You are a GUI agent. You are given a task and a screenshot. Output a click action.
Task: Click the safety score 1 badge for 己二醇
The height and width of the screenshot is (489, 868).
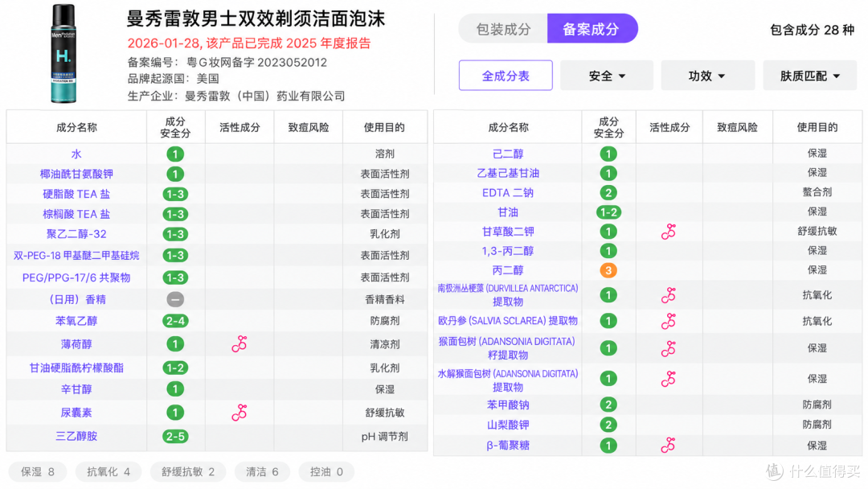(x=608, y=154)
